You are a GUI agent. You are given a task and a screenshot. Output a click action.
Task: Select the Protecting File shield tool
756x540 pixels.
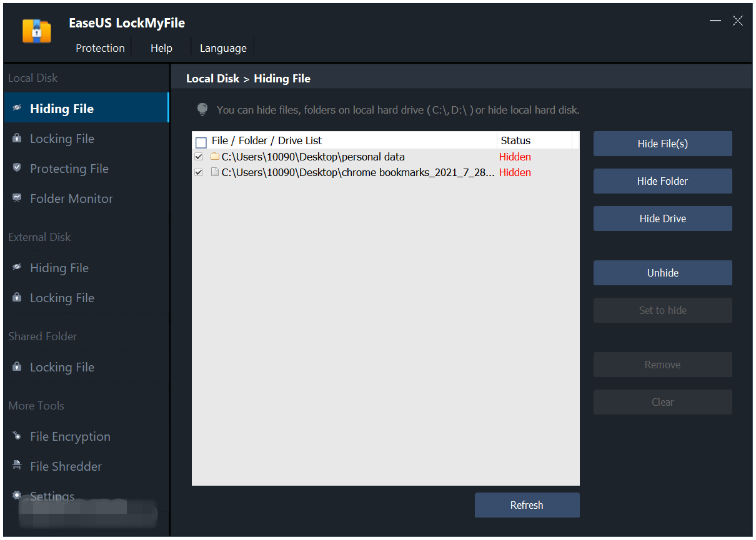(69, 168)
